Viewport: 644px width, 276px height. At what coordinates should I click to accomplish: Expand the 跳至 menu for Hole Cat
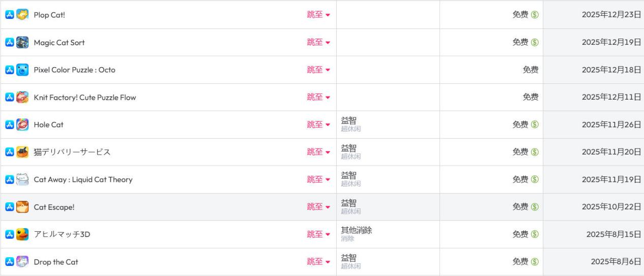pyautogui.click(x=318, y=125)
